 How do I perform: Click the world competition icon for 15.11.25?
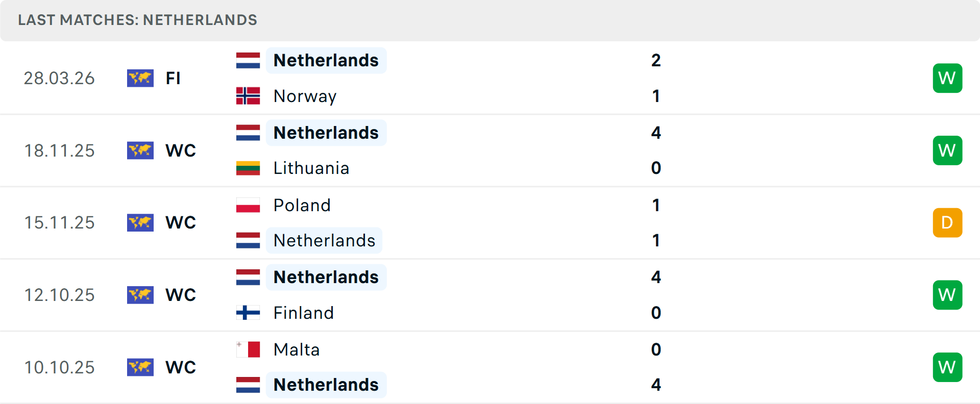pos(140,222)
